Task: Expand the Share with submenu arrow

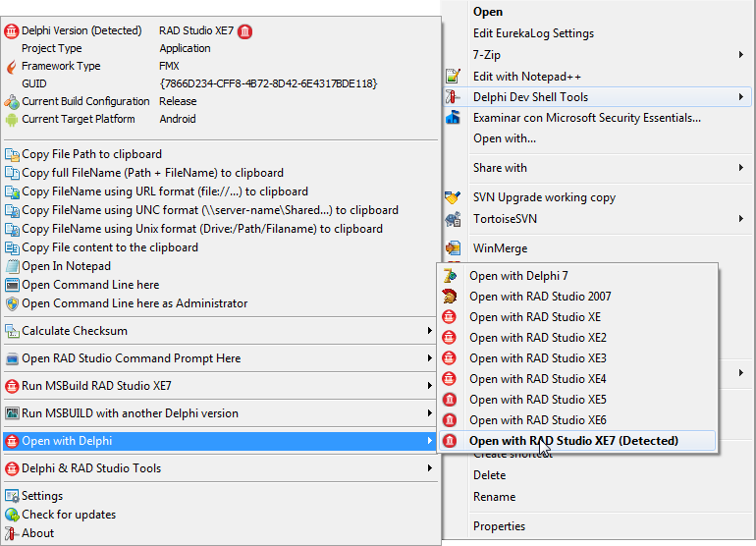Action: [x=740, y=168]
